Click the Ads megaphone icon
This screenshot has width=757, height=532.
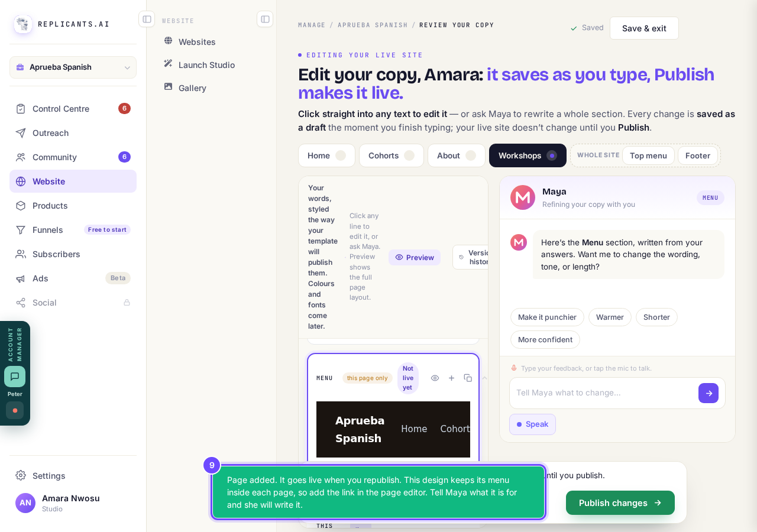click(21, 278)
